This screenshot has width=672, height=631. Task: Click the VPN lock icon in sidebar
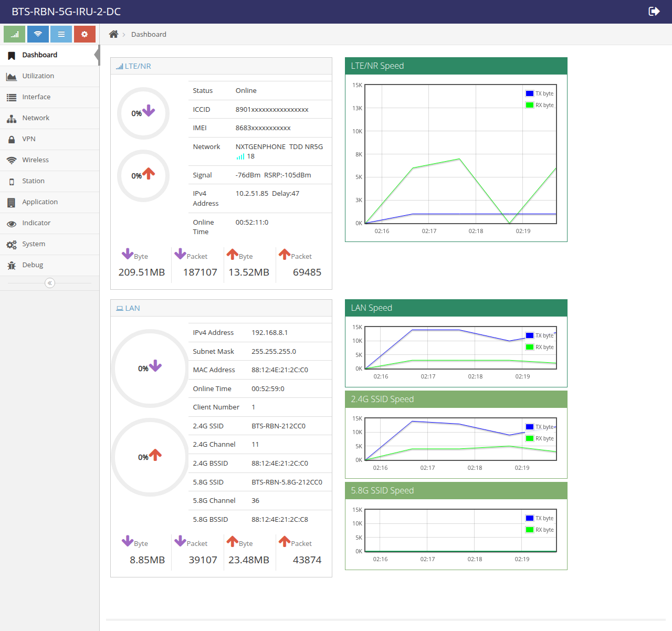[12, 140]
